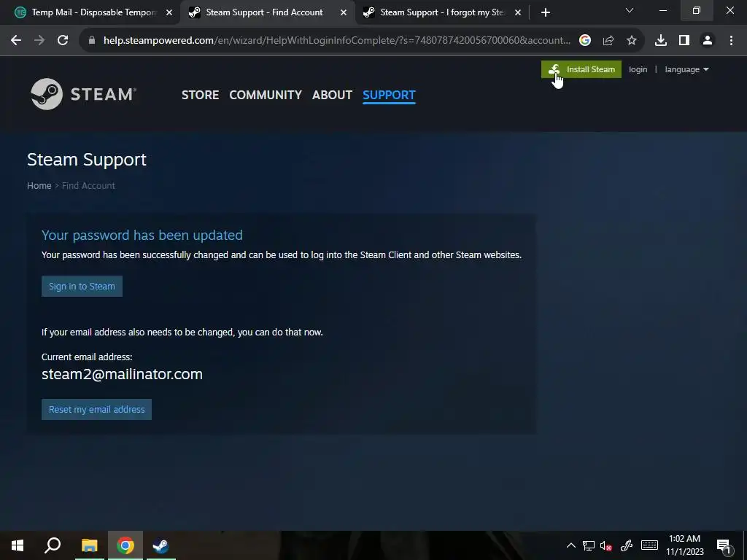The height and width of the screenshot is (560, 747).
Task: Click the address bar URL
Action: point(336,41)
